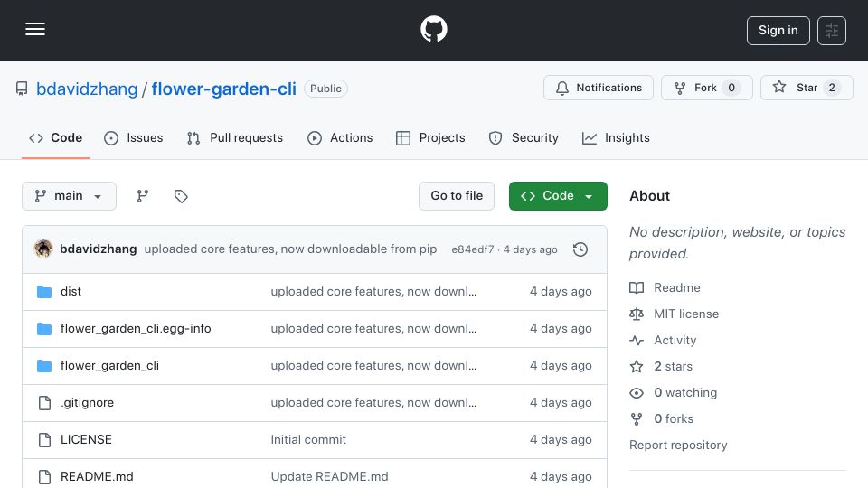View tags using the tag icon
This screenshot has width=868, height=488.
pos(181,196)
